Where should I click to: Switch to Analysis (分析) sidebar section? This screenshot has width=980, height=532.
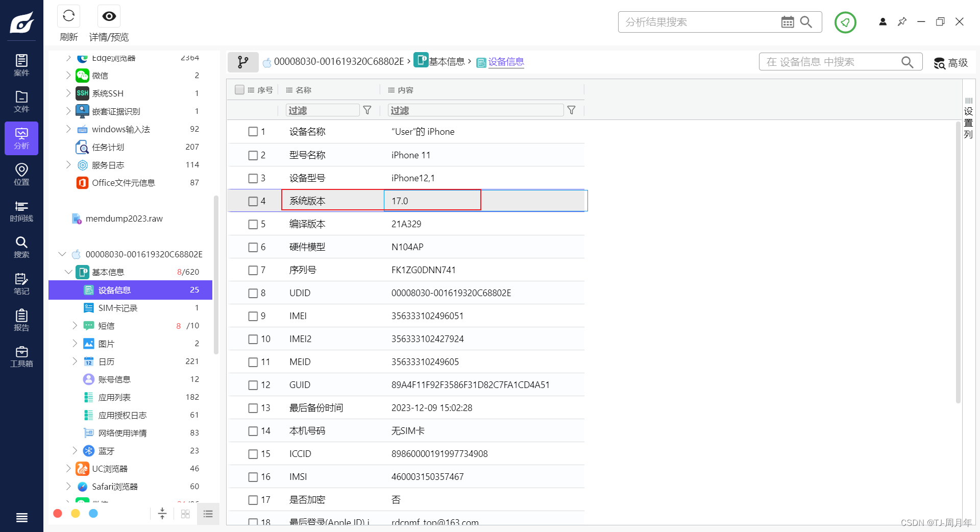[21, 138]
